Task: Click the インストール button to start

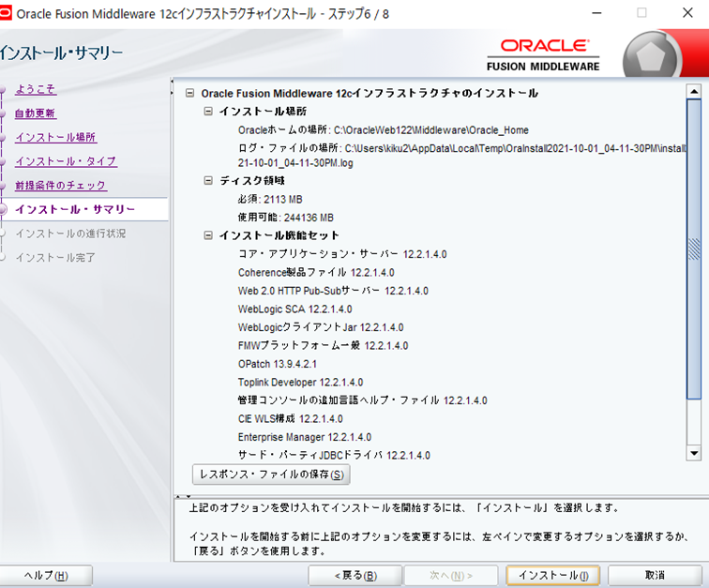Action: pyautogui.click(x=553, y=575)
